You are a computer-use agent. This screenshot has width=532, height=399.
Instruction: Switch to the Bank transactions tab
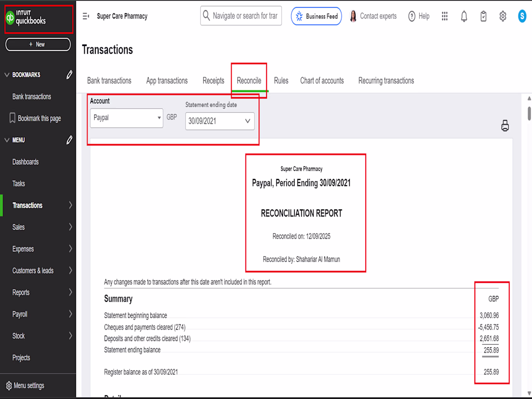pos(109,80)
